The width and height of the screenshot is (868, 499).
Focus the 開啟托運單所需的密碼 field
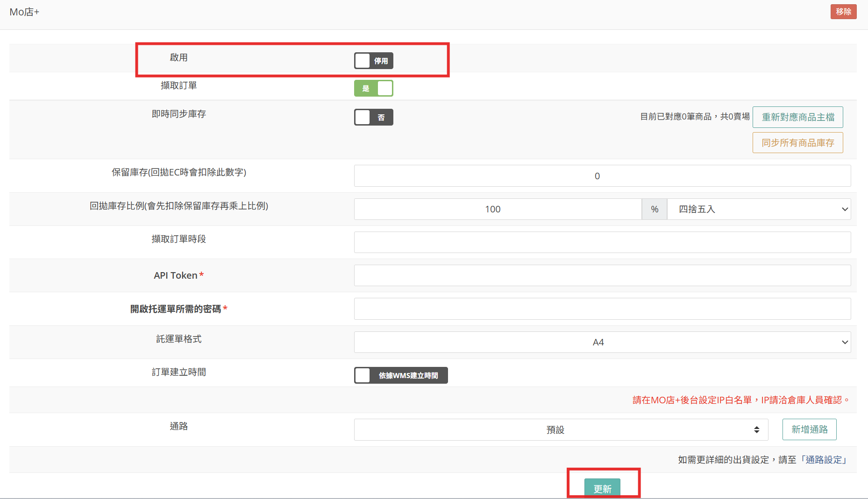tap(602, 309)
